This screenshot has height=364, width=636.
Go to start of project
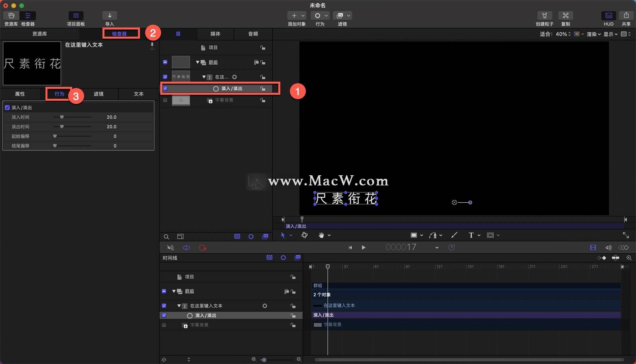pyautogui.click(x=350, y=248)
